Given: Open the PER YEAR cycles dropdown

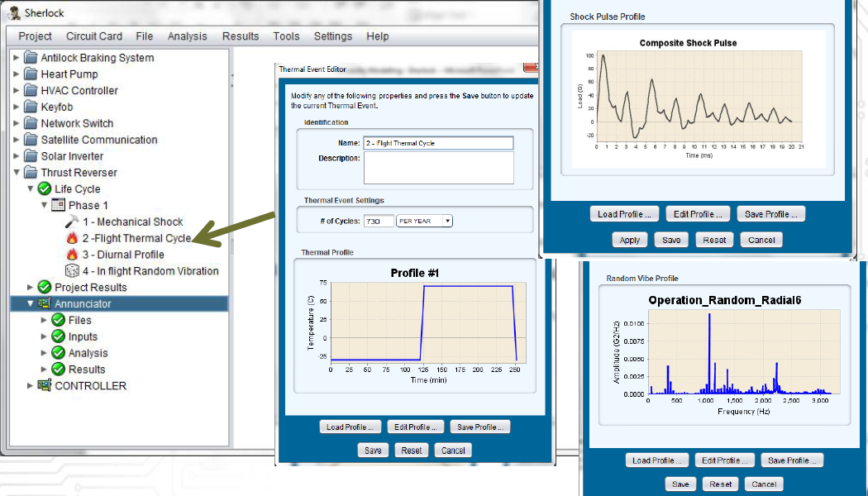Looking at the screenshot, I should pyautogui.click(x=425, y=221).
